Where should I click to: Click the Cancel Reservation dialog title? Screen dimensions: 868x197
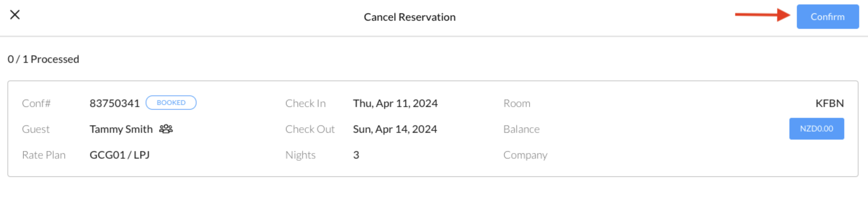410,16
